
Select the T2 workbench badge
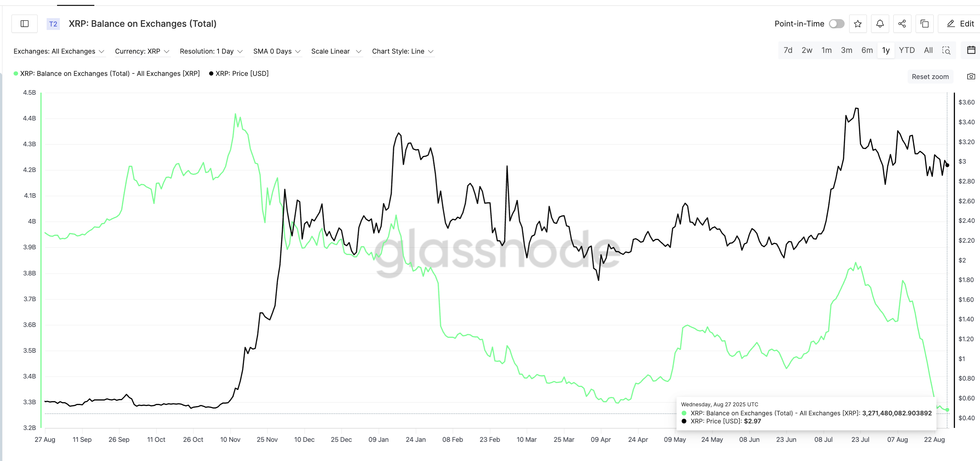(53, 24)
